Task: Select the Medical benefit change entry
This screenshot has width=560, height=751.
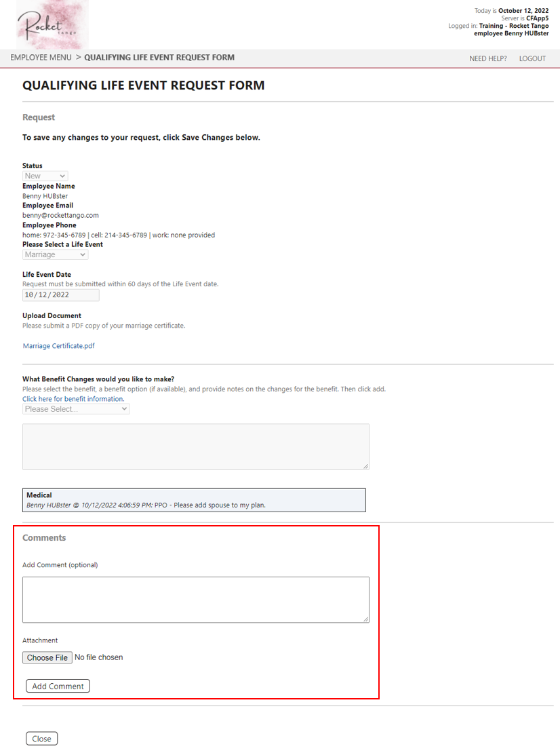Action: click(195, 499)
